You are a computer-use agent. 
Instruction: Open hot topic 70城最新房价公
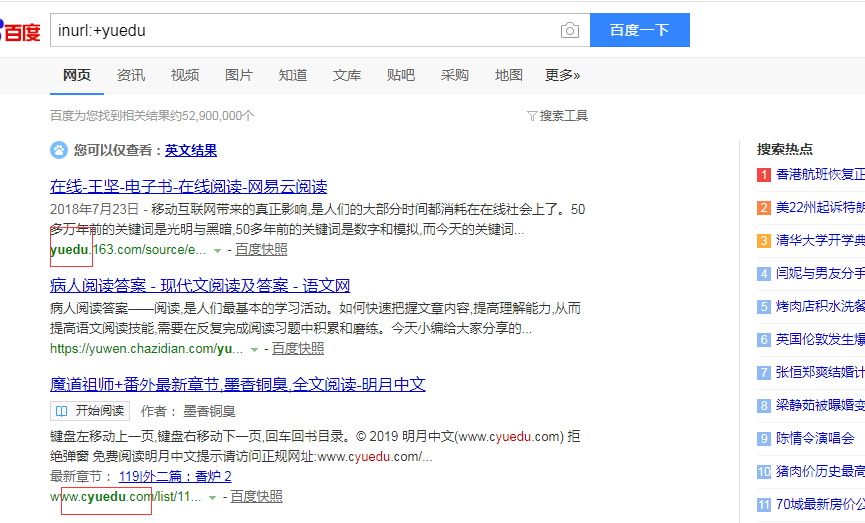(820, 504)
